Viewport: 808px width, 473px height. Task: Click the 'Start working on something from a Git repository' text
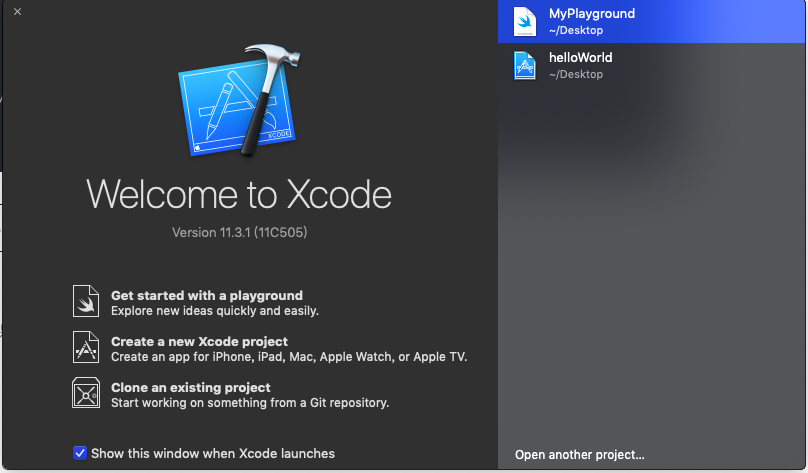pos(249,403)
